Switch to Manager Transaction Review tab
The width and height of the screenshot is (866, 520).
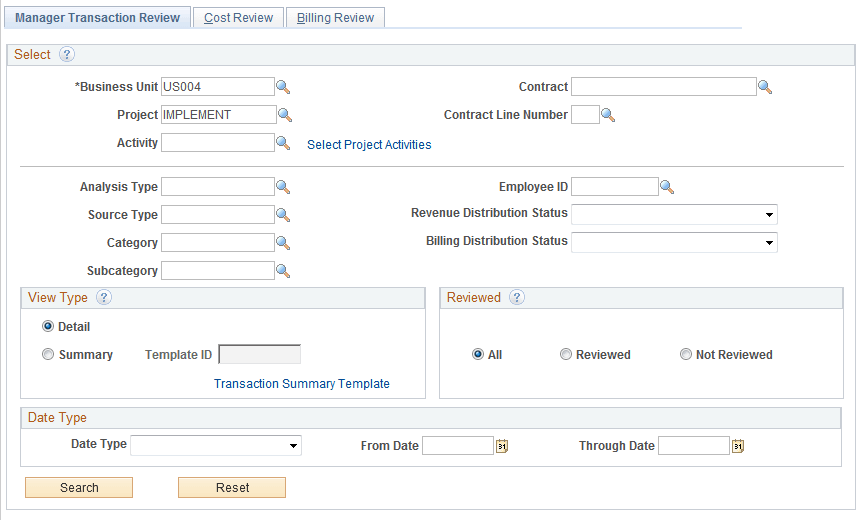click(x=97, y=18)
